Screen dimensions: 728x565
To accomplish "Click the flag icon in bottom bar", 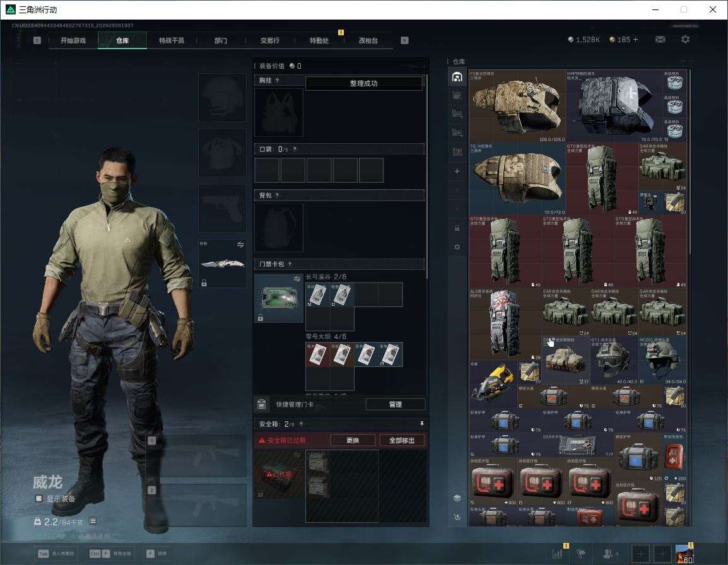I will click(580, 553).
